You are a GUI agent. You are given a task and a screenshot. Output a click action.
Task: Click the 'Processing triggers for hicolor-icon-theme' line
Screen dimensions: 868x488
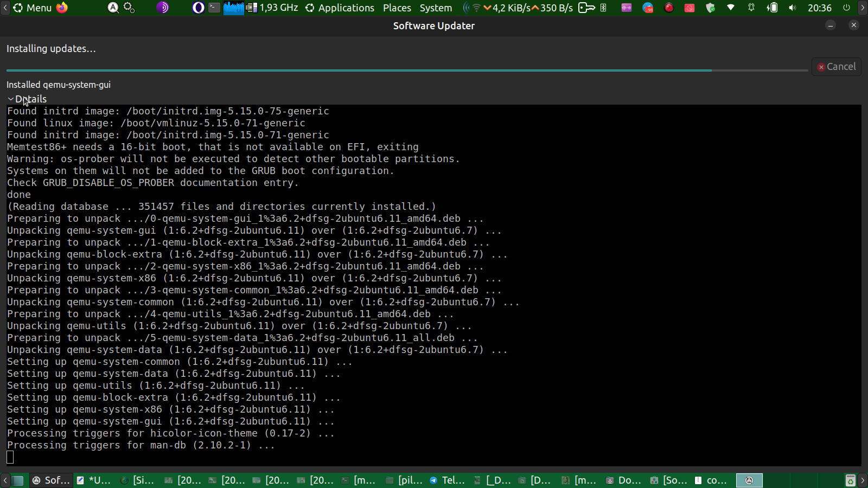pos(171,433)
